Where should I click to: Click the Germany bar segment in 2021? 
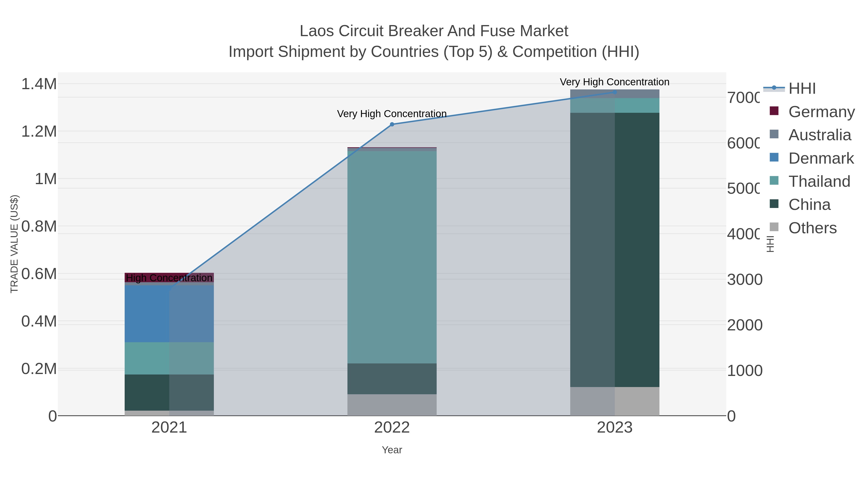click(x=169, y=278)
